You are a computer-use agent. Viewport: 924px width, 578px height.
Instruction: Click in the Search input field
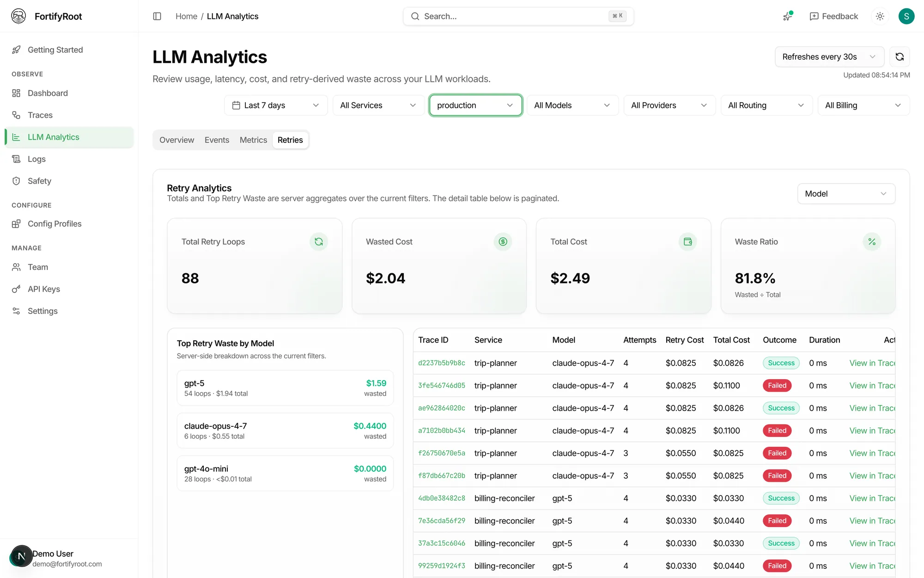(518, 16)
